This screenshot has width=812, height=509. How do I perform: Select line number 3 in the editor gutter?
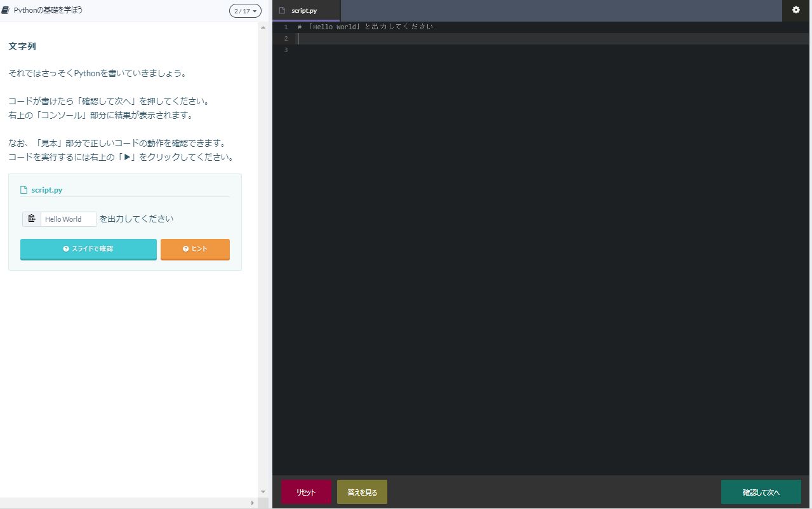[x=286, y=50]
